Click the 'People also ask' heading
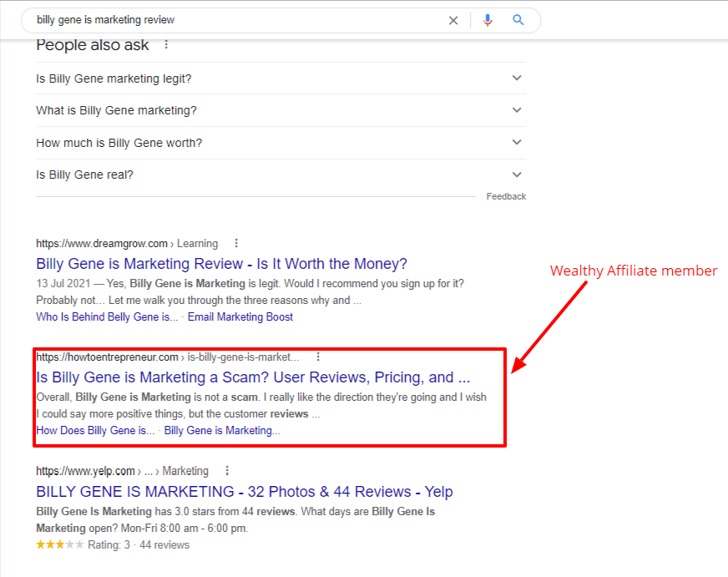728x577 pixels. pyautogui.click(x=93, y=45)
